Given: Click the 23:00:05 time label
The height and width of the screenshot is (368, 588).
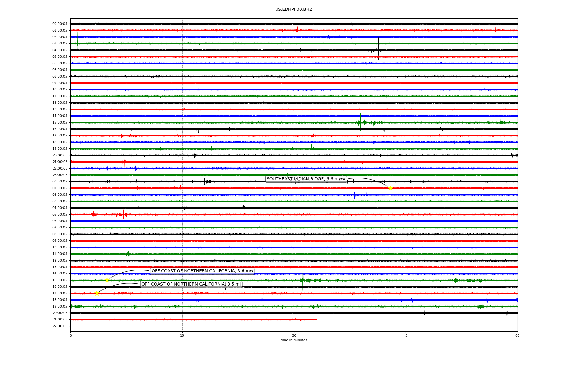Looking at the screenshot, I should pos(60,175).
